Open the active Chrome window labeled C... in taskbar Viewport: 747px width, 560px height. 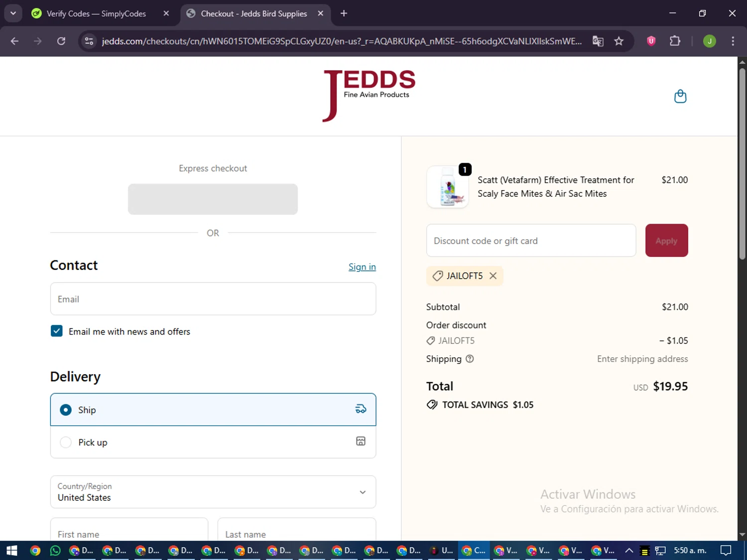[473, 551]
